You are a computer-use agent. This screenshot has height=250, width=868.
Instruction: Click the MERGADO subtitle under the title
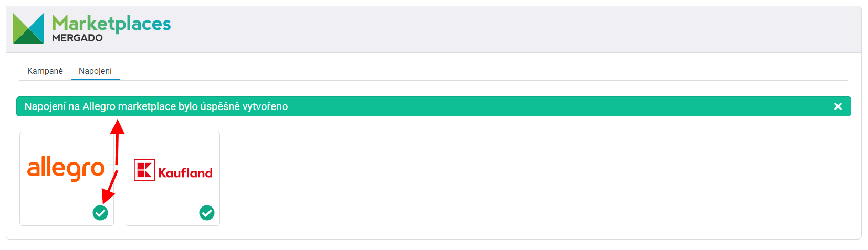pos(77,38)
